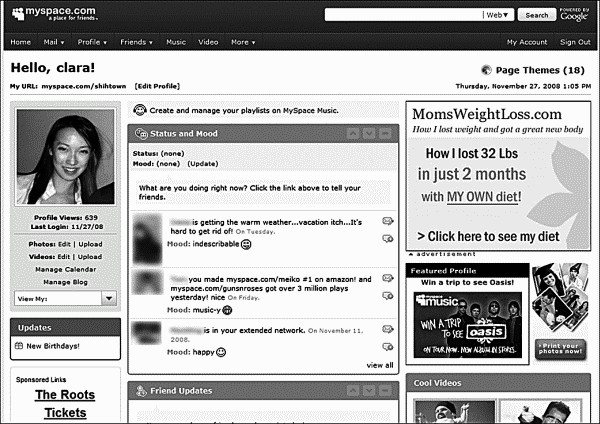This screenshot has width=600, height=424.
Task: Click the MySpace Music playlist headphones icon
Action: (x=139, y=110)
